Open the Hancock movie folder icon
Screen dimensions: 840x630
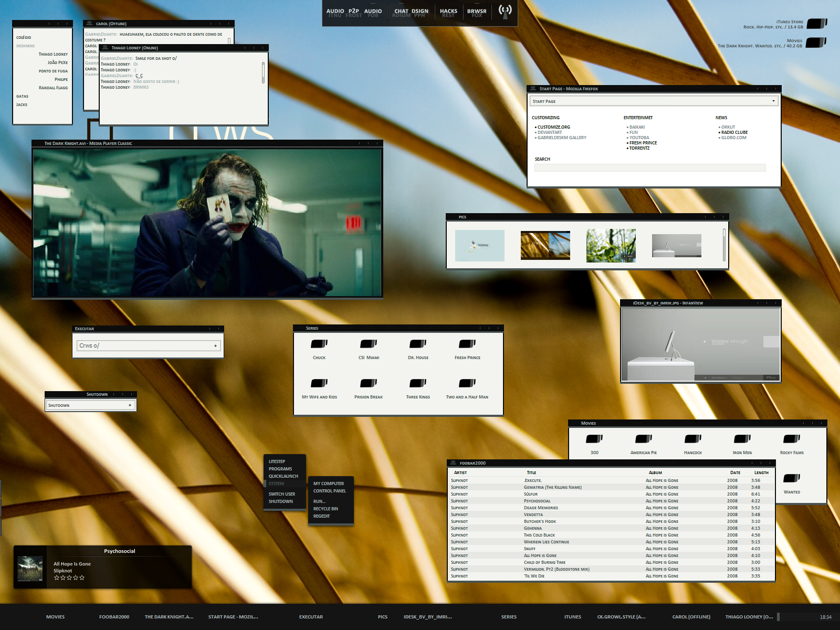click(x=693, y=439)
